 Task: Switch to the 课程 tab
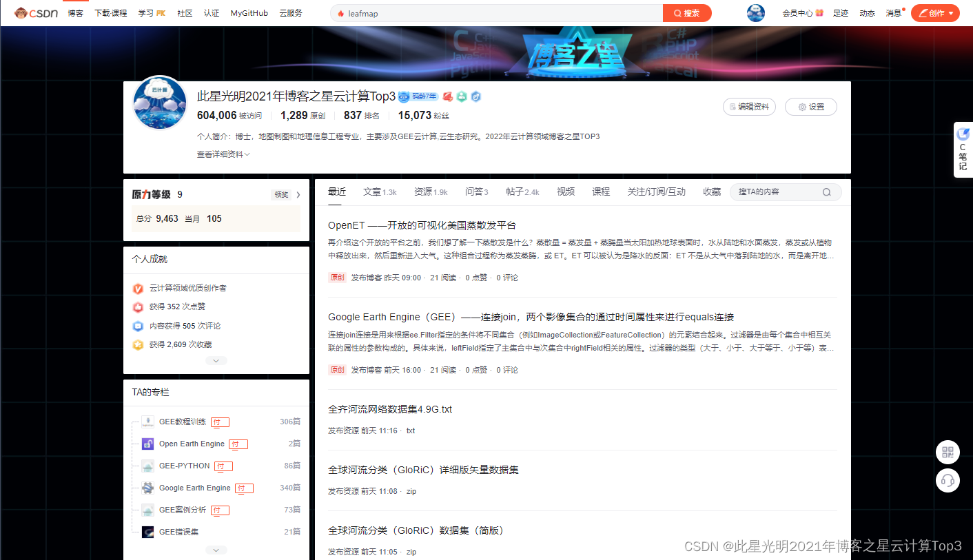click(x=601, y=191)
